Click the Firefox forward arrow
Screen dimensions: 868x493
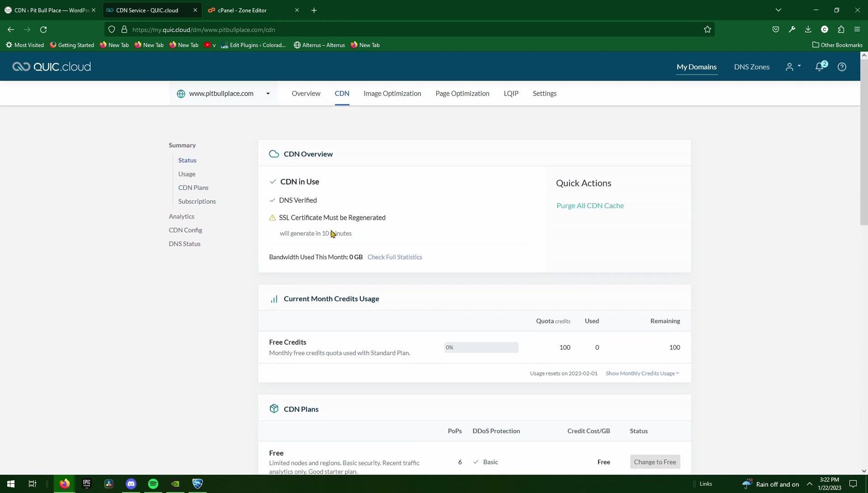point(27,29)
